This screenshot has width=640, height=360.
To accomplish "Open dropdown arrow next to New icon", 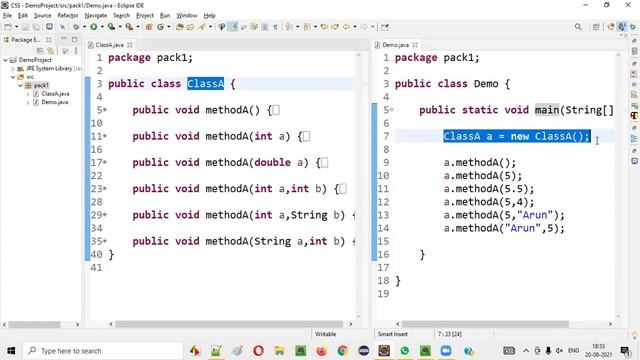I will [x=16, y=27].
